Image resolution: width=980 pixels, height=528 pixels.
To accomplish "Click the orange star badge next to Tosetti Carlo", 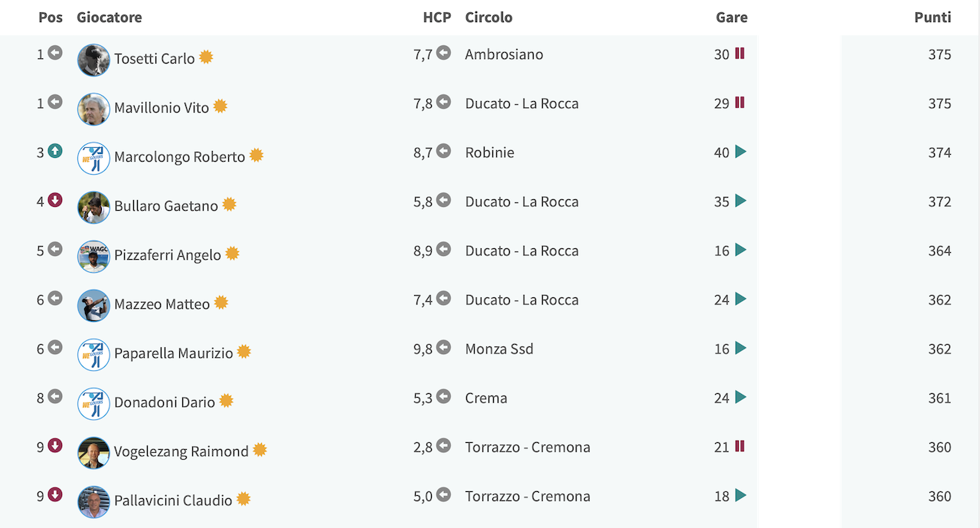I will pos(206,57).
